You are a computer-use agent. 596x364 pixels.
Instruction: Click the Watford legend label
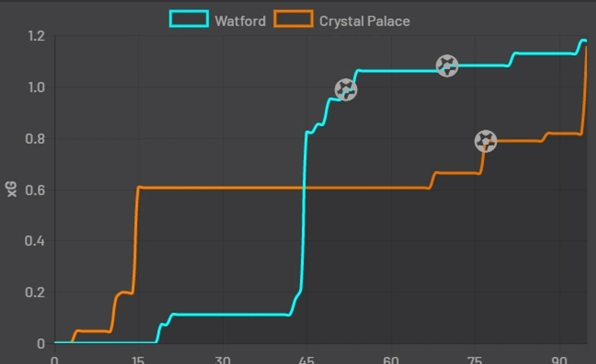pyautogui.click(x=240, y=21)
